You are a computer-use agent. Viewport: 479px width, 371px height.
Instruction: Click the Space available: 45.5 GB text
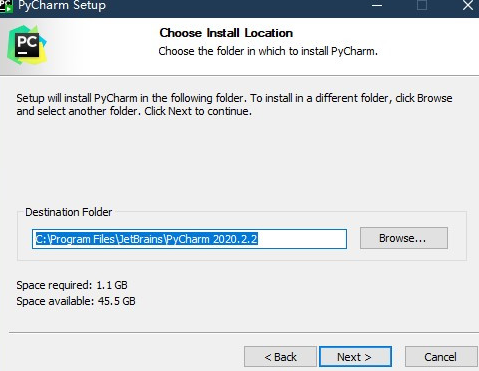click(76, 301)
